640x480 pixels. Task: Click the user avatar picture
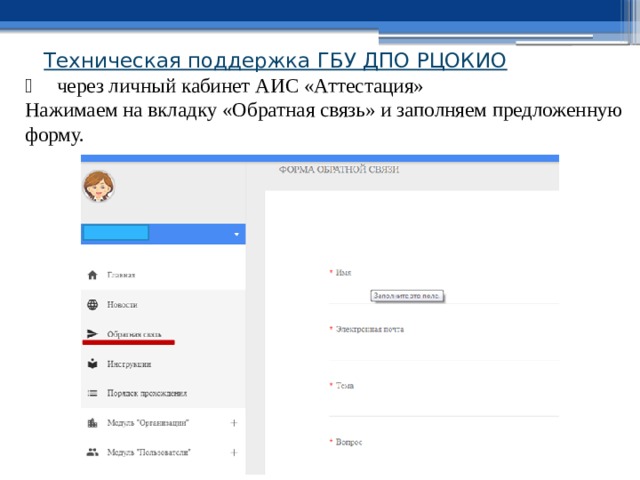(98, 187)
